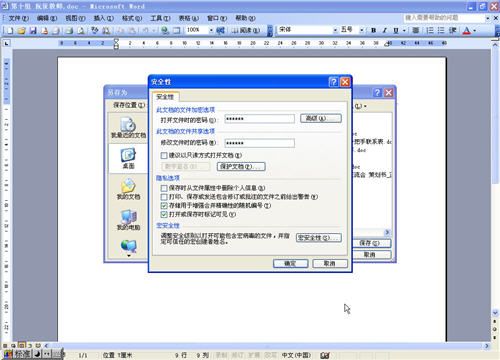The width and height of the screenshot is (500, 360).
Task: Toggle Underline formatting
Action: [x=396, y=30]
